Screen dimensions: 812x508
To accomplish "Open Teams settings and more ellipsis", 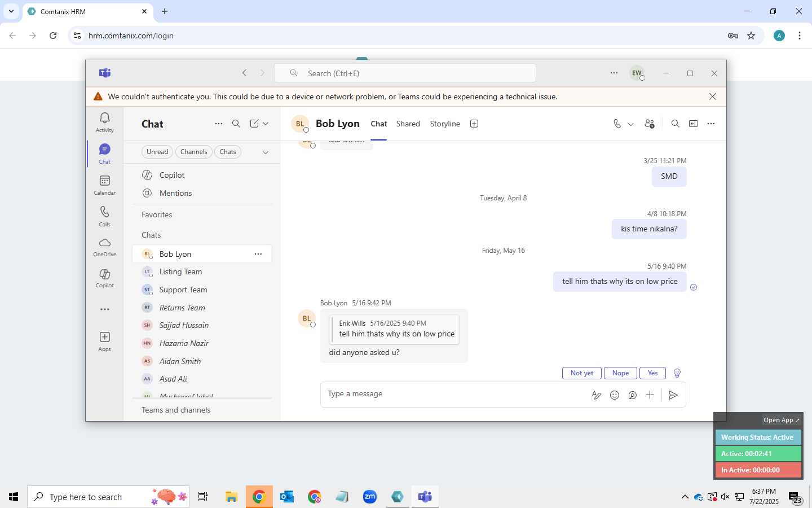I will (614, 73).
